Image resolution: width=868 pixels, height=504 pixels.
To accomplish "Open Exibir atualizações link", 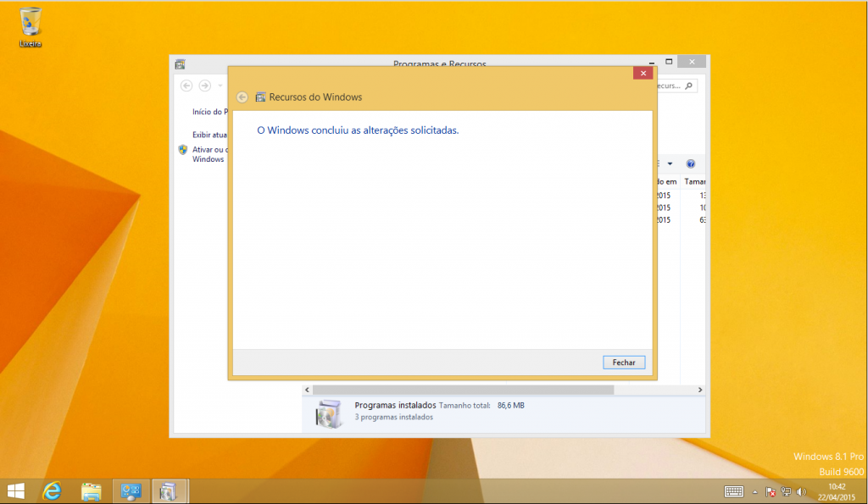I will [x=210, y=135].
